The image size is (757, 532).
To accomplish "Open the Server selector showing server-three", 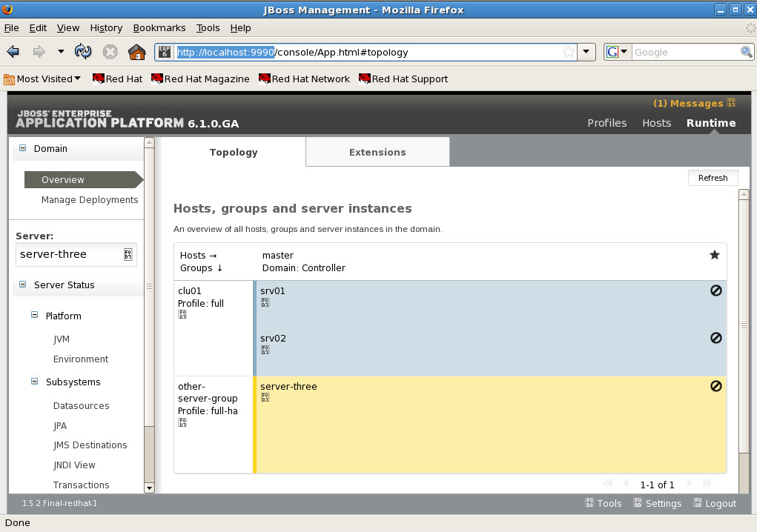I will 76,254.
